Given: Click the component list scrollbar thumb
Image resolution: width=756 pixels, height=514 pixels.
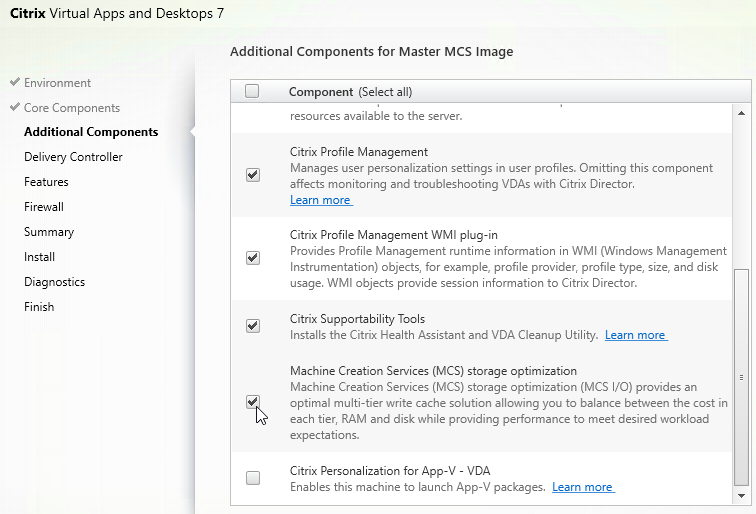Looking at the screenshot, I should click(x=741, y=378).
